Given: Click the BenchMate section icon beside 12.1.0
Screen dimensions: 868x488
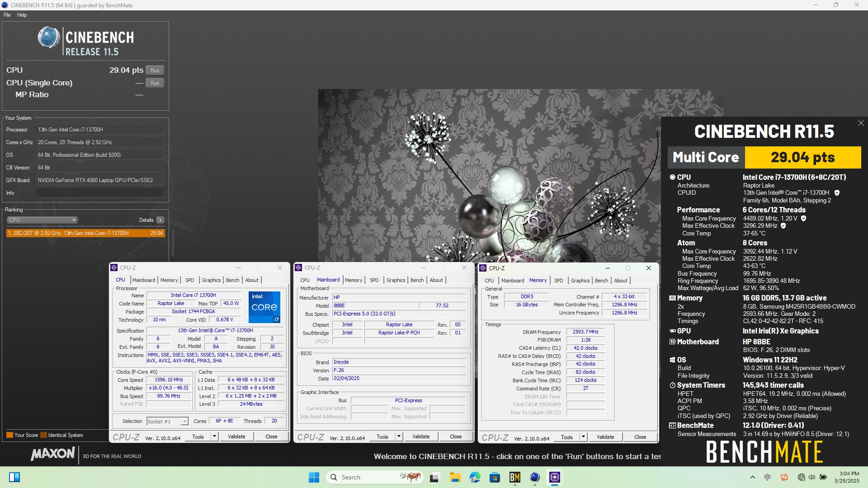Looking at the screenshot, I should (x=672, y=426).
